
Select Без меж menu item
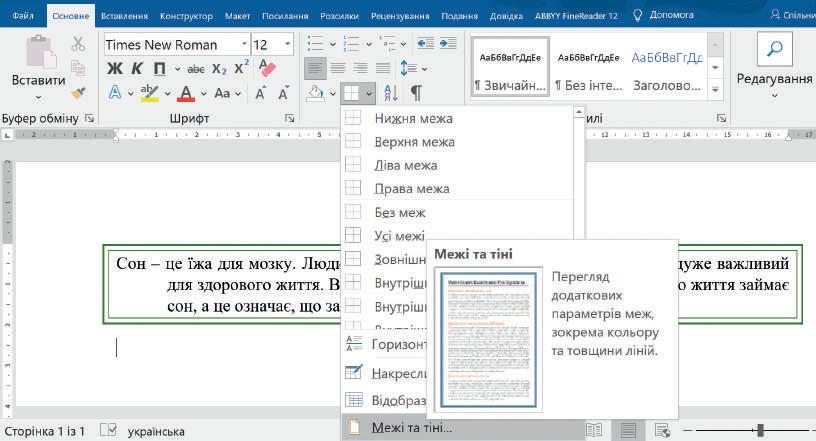458,212
